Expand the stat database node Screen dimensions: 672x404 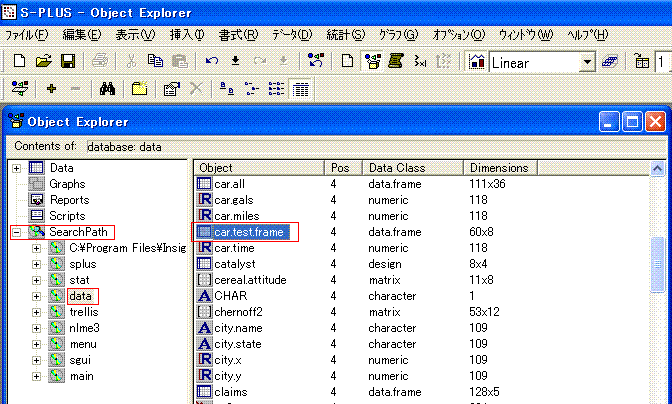(36, 280)
